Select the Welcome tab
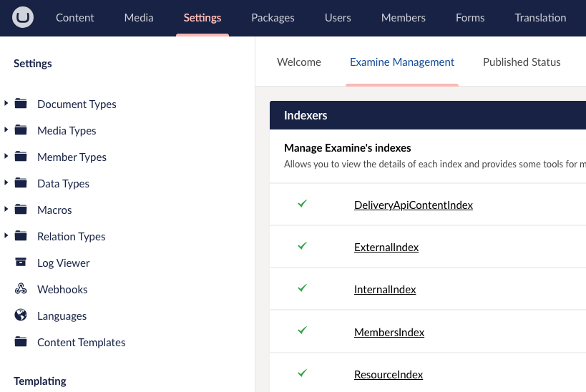586x392 pixels. [298, 62]
